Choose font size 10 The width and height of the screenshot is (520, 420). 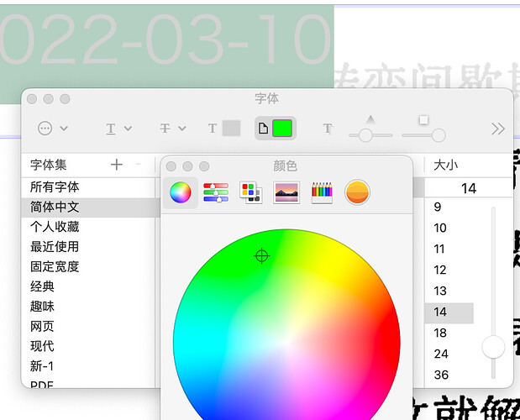click(x=449, y=228)
